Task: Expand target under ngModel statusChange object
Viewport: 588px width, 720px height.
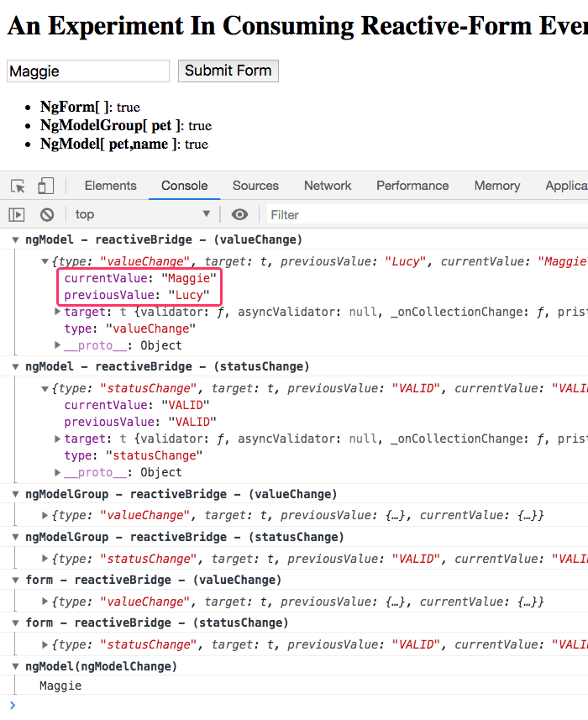Action: coord(57,439)
